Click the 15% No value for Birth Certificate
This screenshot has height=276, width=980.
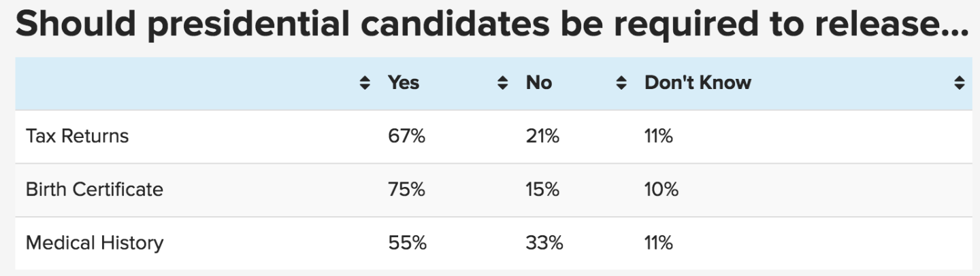[x=542, y=189]
